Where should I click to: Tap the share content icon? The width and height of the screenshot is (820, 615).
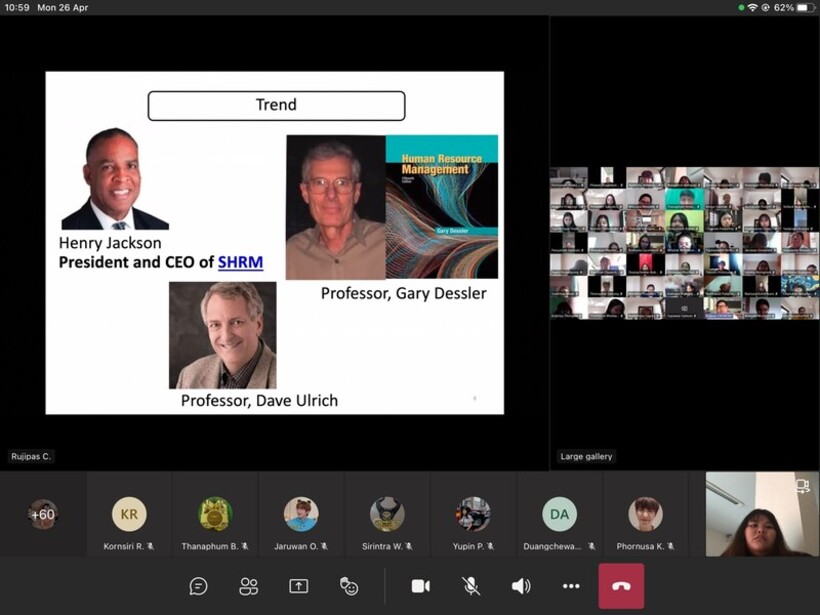click(298, 586)
